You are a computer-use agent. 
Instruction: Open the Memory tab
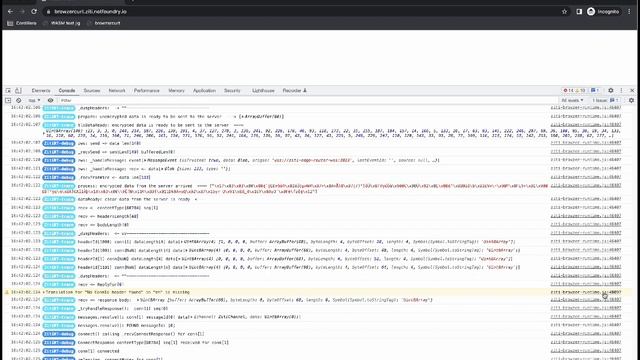pos(176,91)
